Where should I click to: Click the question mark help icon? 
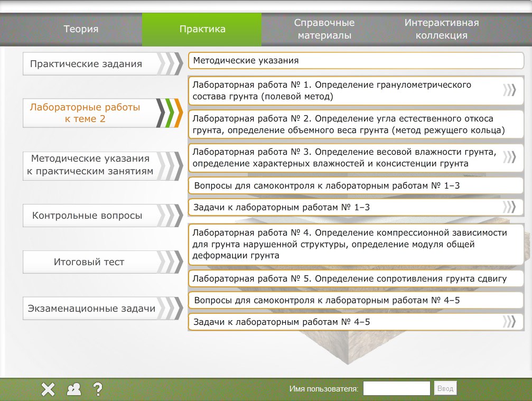97,389
